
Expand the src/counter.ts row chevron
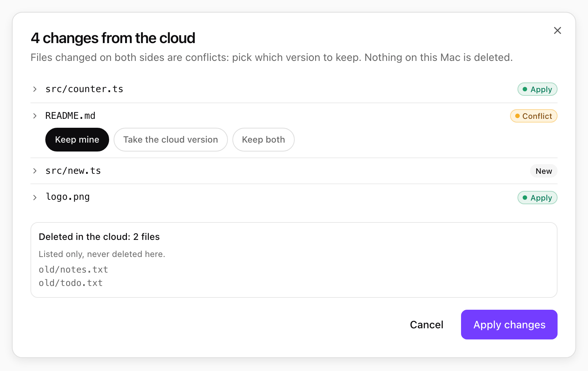(35, 89)
